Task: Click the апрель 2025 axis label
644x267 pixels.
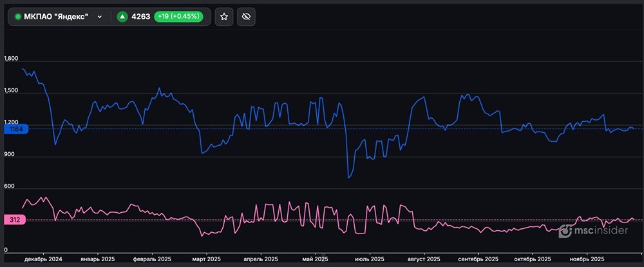Action: (260, 258)
